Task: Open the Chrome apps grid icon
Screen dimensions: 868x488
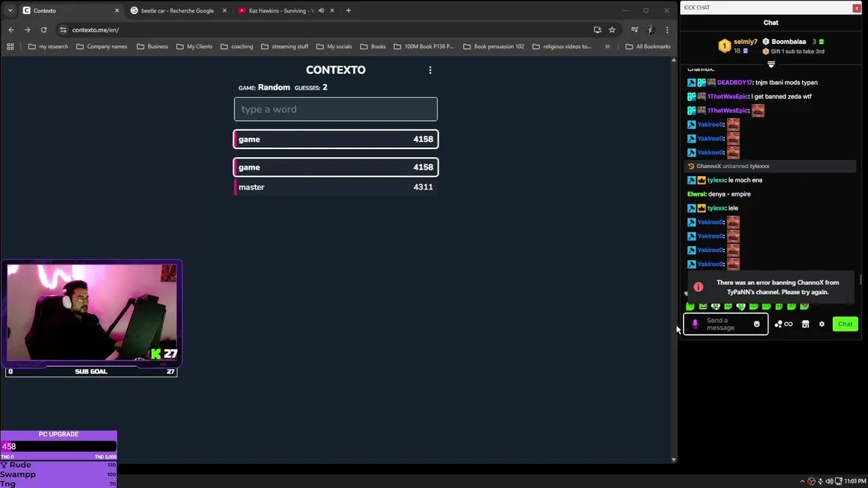Action: (10, 47)
